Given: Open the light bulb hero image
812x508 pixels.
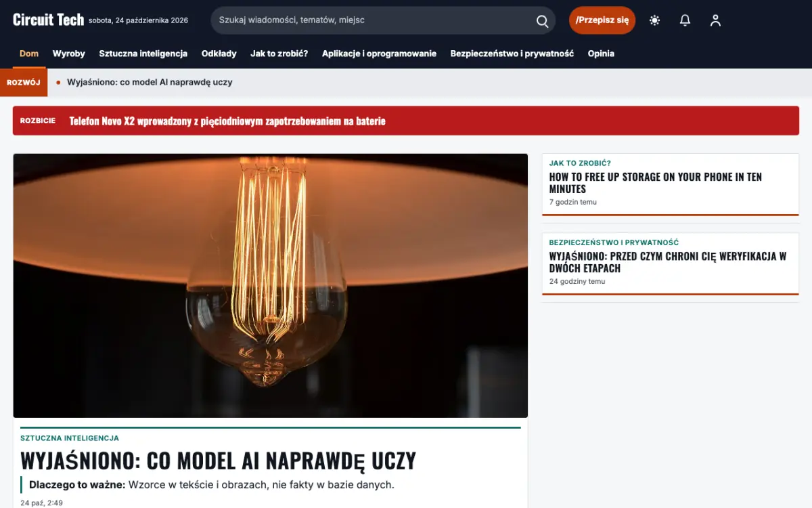Looking at the screenshot, I should click(x=271, y=285).
